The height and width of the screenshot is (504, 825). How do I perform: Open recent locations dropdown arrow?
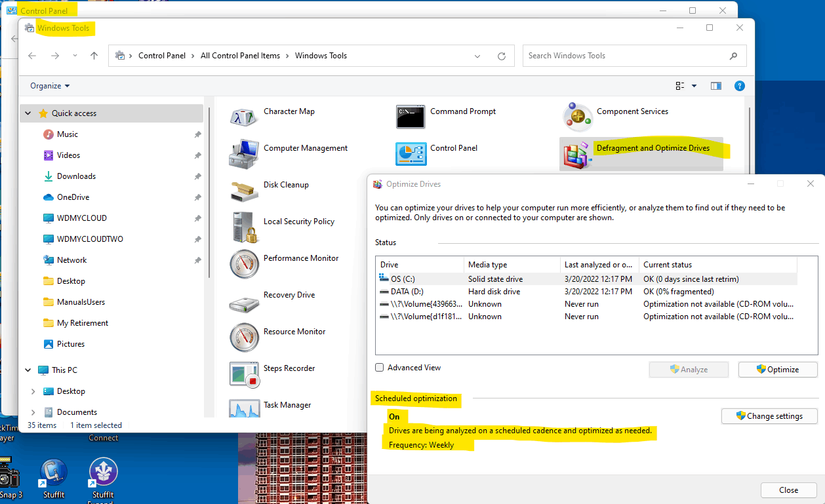pyautogui.click(x=75, y=56)
